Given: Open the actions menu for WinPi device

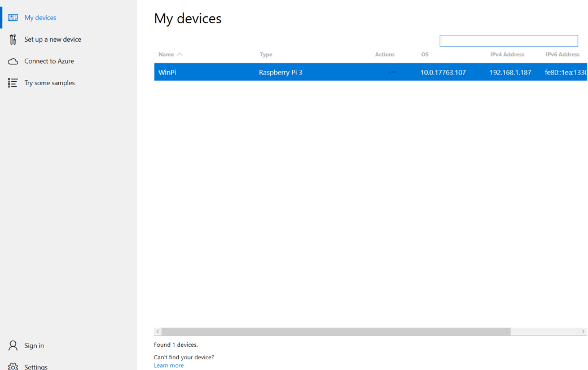Looking at the screenshot, I should [392, 72].
